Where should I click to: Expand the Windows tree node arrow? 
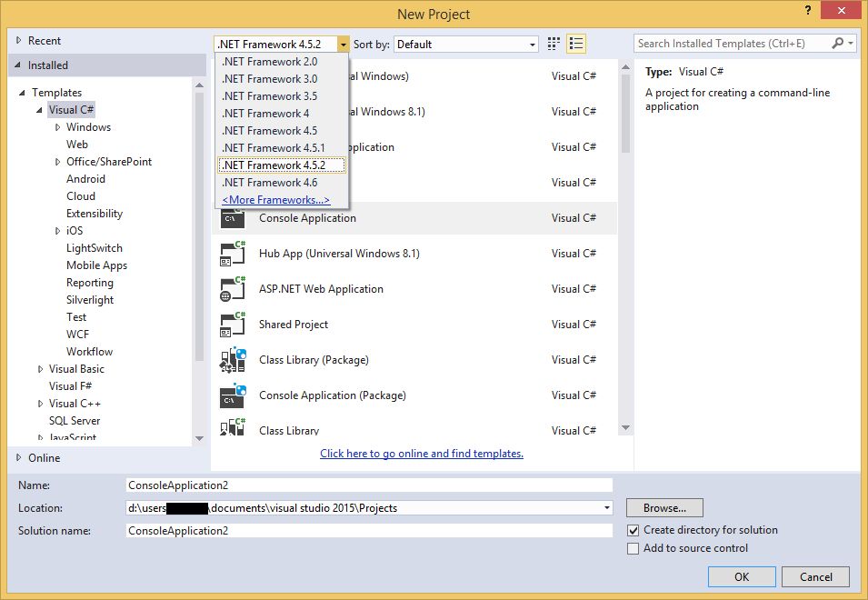pyautogui.click(x=57, y=127)
